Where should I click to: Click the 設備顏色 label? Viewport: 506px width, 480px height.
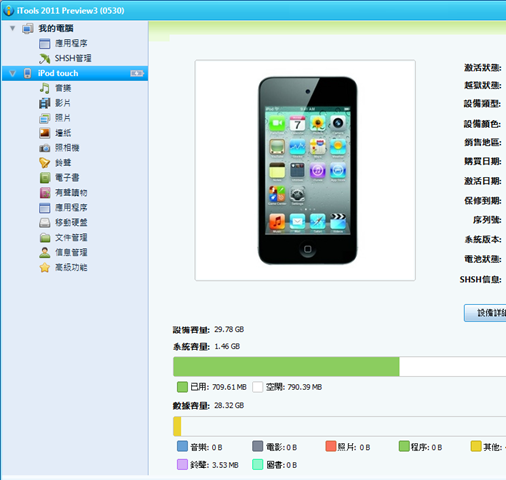click(482, 124)
